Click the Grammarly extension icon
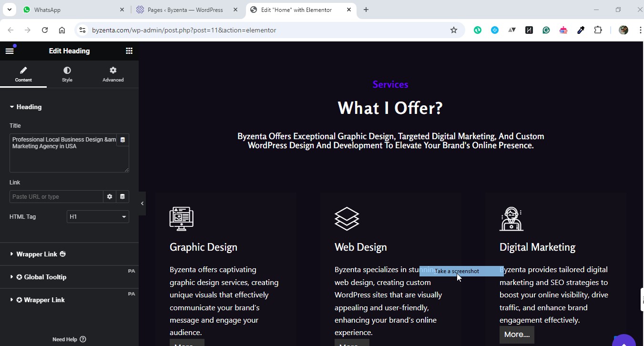Image resolution: width=644 pixels, height=346 pixels. (546, 30)
